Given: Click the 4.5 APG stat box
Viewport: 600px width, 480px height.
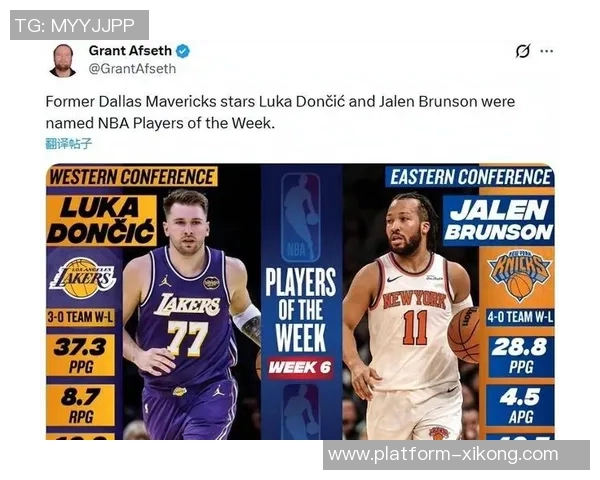Looking at the screenshot, I should click(520, 405).
